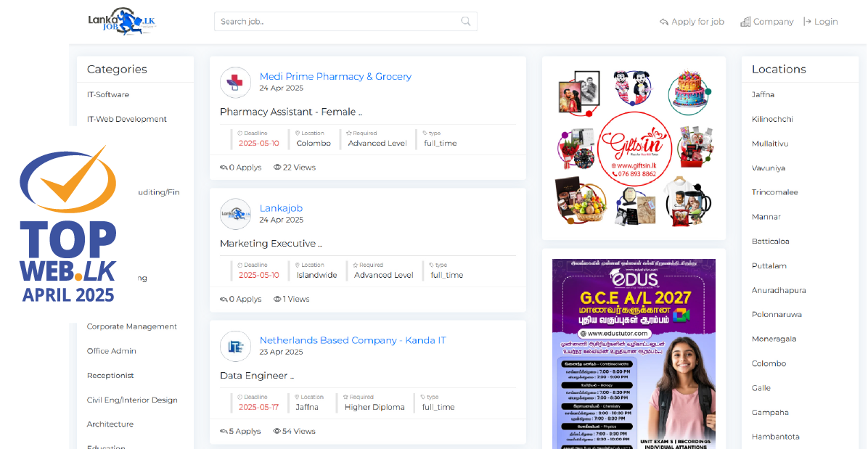Image resolution: width=868 pixels, height=449 pixels.
Task: Filter jobs by Galle location
Action: click(761, 387)
